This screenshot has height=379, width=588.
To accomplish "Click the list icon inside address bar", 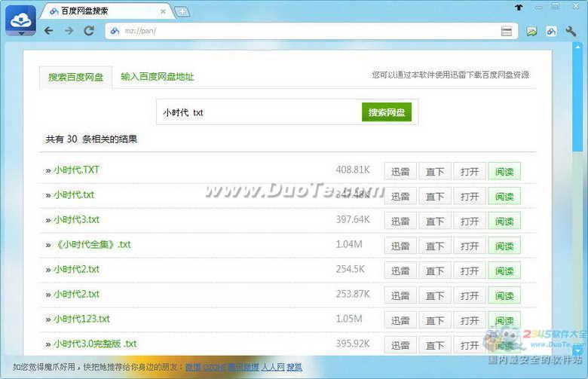I will pyautogui.click(x=507, y=31).
